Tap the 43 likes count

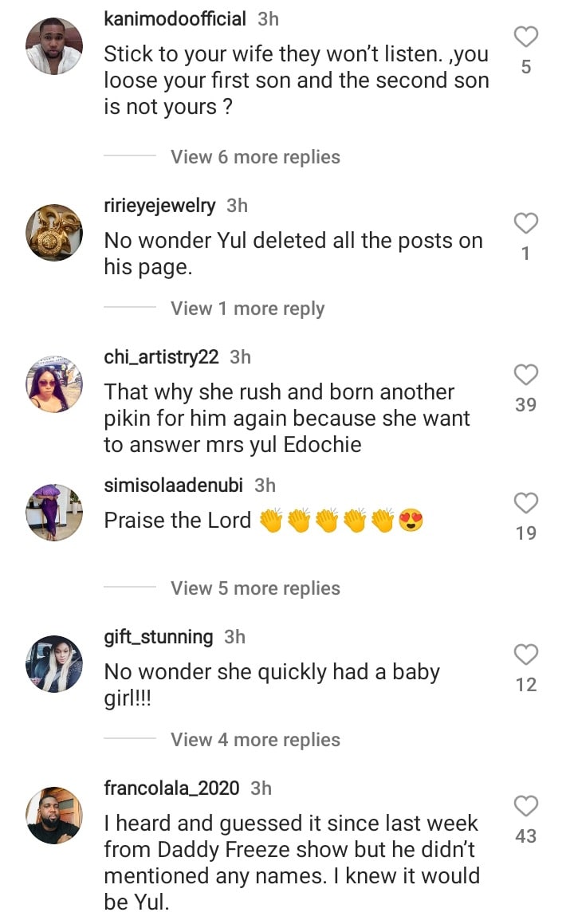[525, 836]
